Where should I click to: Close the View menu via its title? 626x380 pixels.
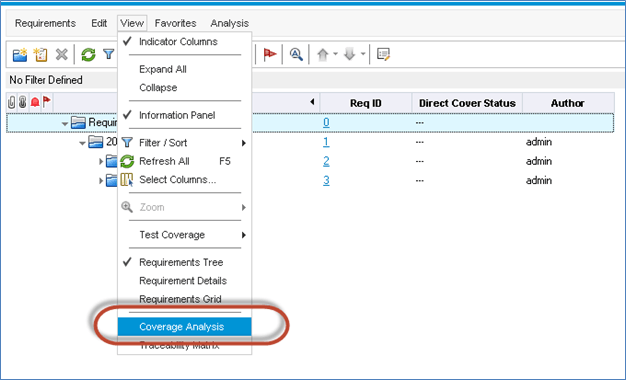[x=132, y=23]
